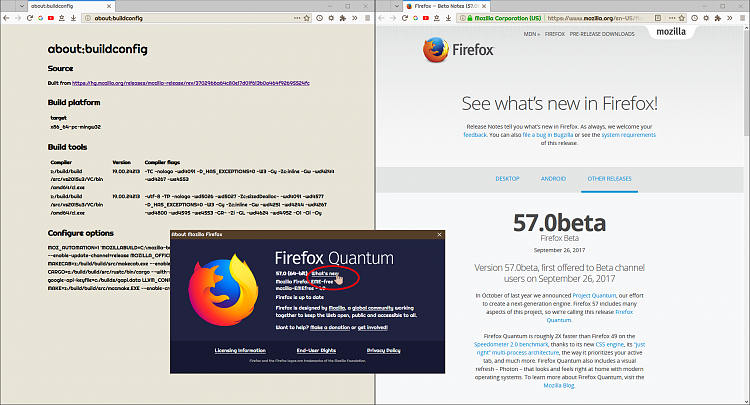Open Google shortcut in the Beta Notes window toolbar
This screenshot has height=405, width=750.
coord(415,18)
